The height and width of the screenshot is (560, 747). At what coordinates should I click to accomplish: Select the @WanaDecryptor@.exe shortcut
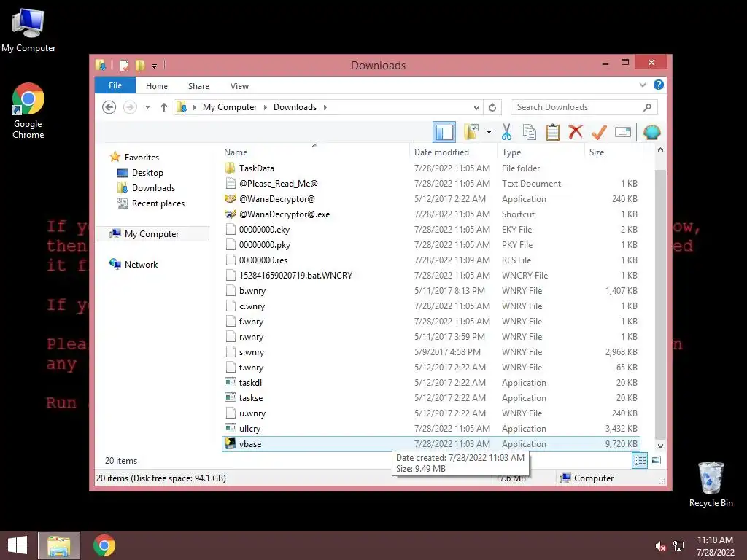pyautogui.click(x=431, y=214)
